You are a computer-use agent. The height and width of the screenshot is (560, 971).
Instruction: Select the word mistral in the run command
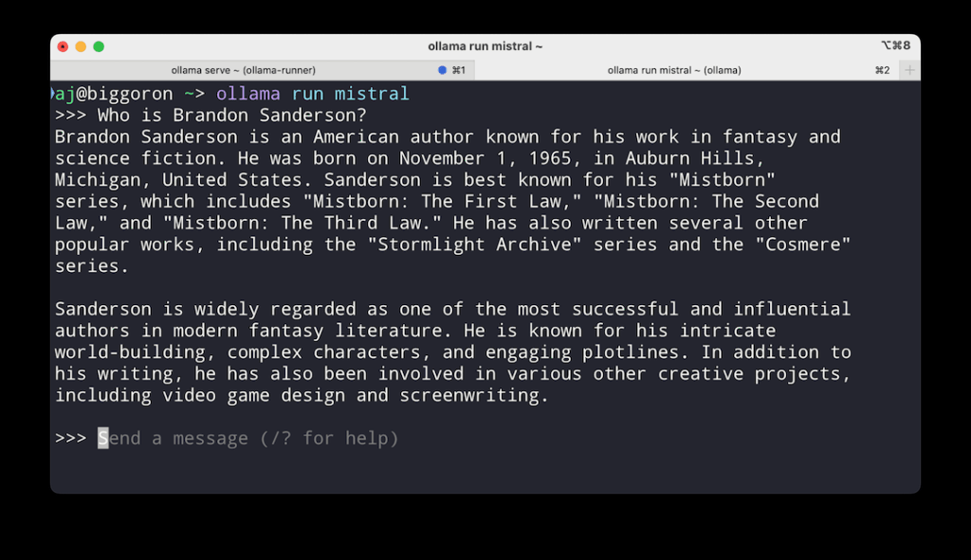[372, 93]
